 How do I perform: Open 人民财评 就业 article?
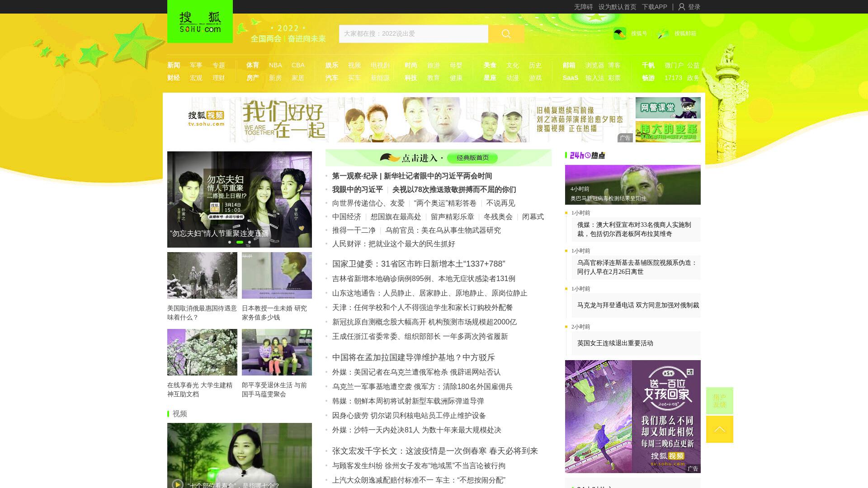point(393,244)
